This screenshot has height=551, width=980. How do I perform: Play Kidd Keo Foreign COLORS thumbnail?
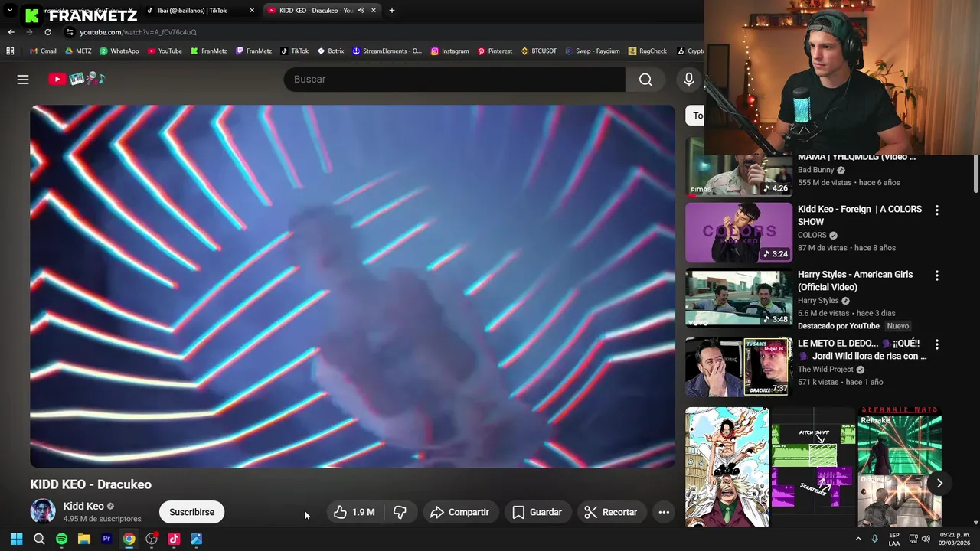(x=739, y=233)
